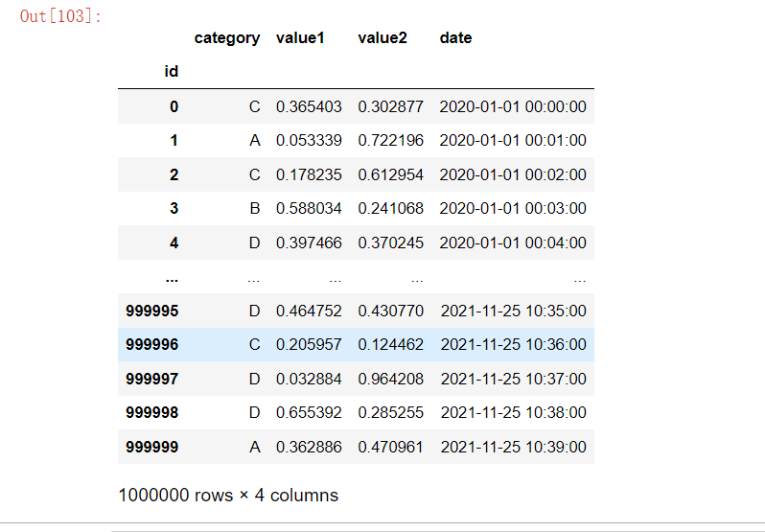Click value1 cell 0.053339
This screenshot has height=532, width=765.
tap(309, 141)
